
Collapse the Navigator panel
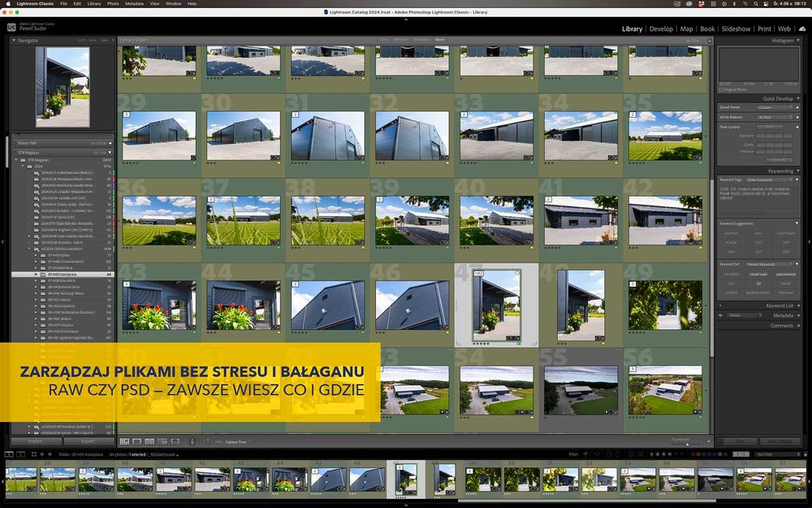click(15, 41)
